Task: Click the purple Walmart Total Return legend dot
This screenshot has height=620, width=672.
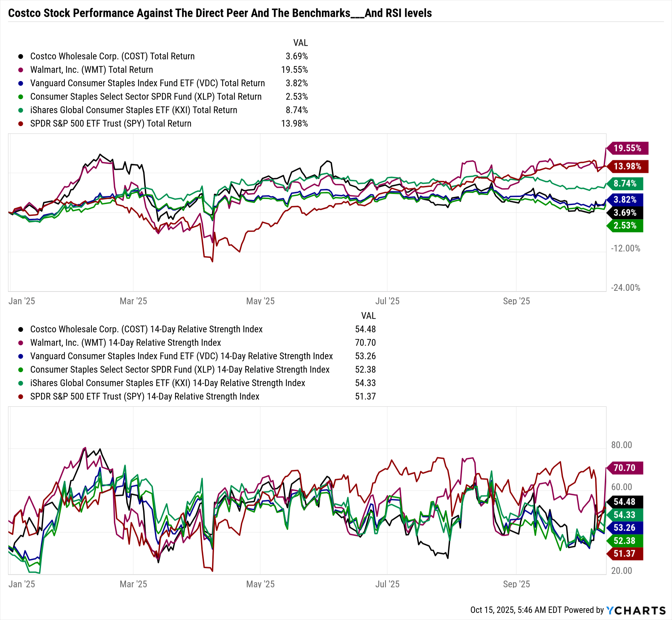Action: tap(21, 70)
